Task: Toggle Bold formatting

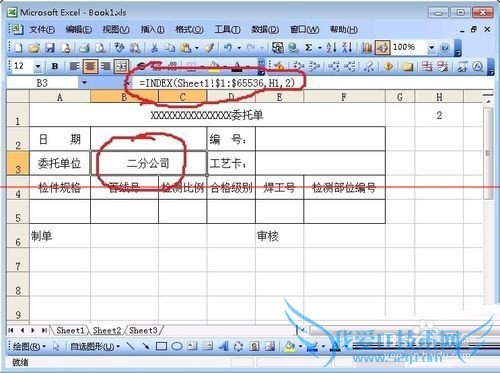Action: [55, 66]
